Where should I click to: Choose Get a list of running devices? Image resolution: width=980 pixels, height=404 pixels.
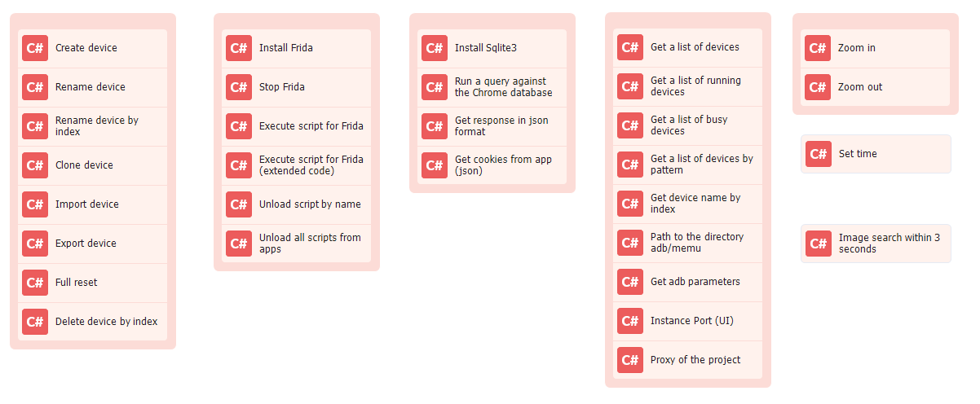point(688,86)
